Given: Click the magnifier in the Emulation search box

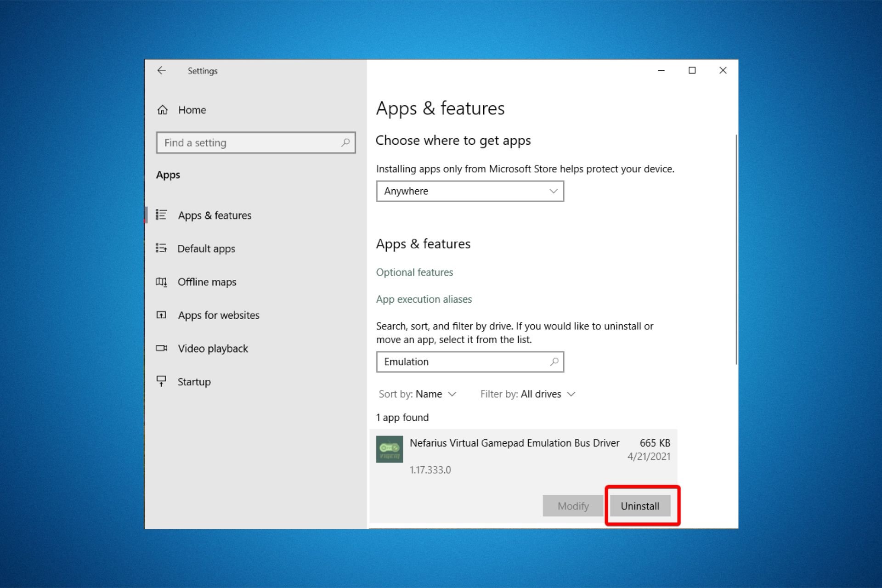Looking at the screenshot, I should click(x=554, y=362).
